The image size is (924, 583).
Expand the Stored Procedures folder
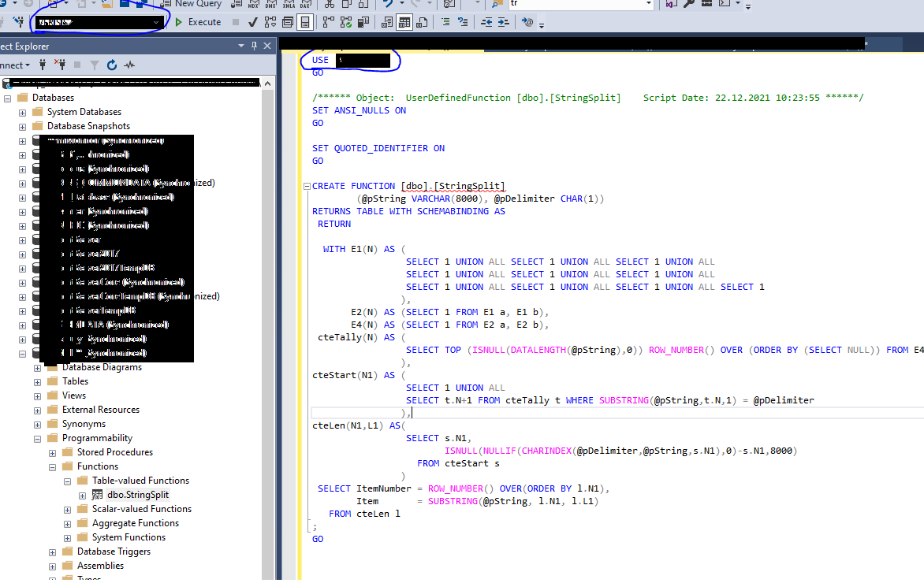53,453
